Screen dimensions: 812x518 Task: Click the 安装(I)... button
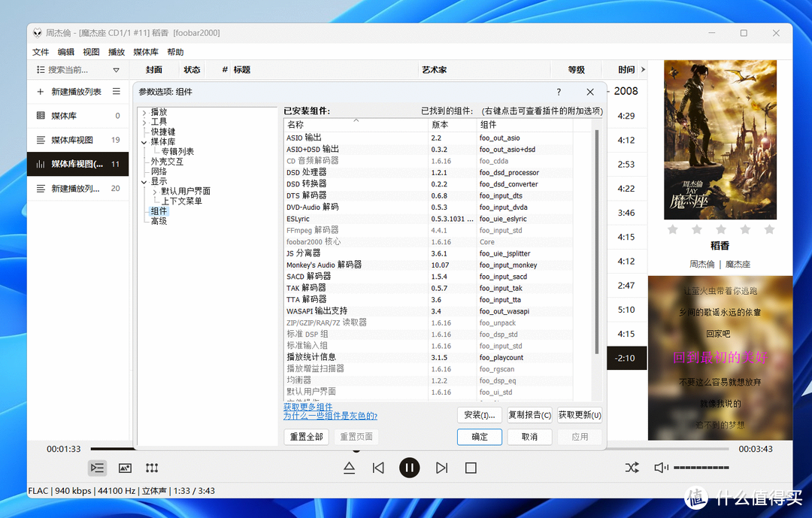[x=480, y=415]
